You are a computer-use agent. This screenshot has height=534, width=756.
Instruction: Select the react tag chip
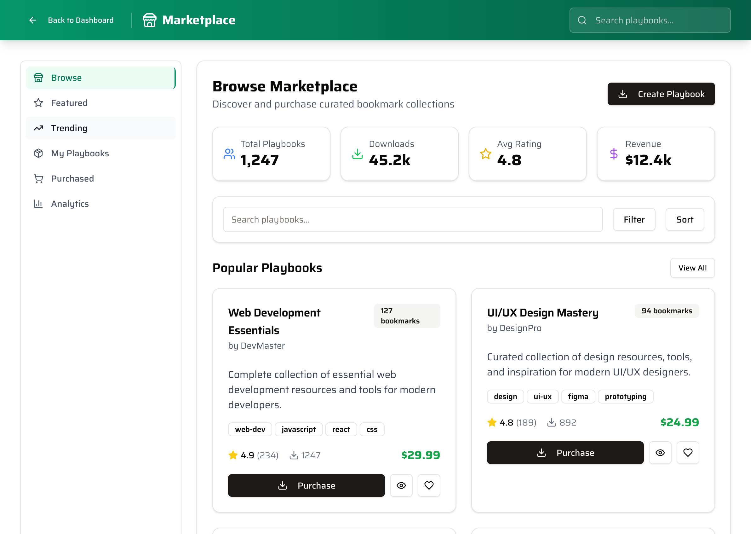[x=341, y=429]
